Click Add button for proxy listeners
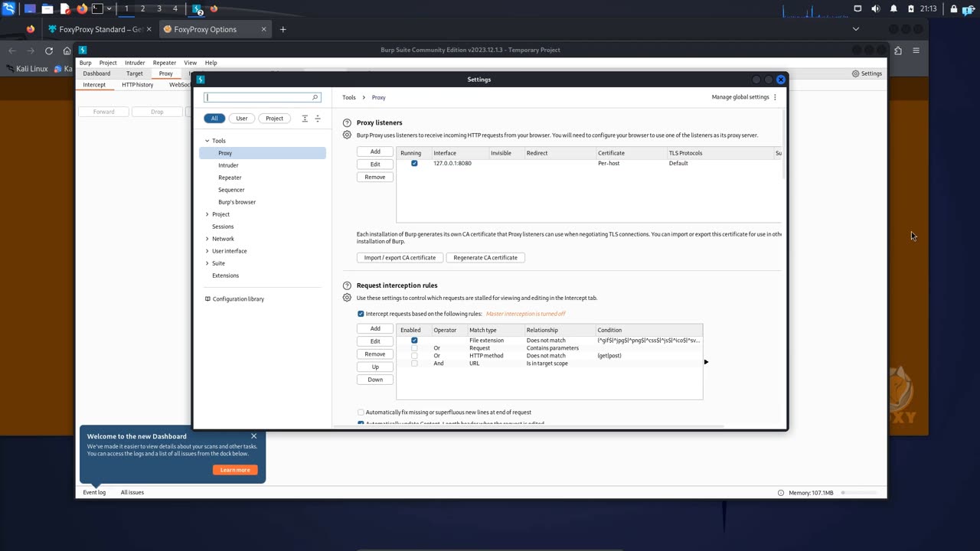Screen dimensions: 980x551 (x=375, y=152)
